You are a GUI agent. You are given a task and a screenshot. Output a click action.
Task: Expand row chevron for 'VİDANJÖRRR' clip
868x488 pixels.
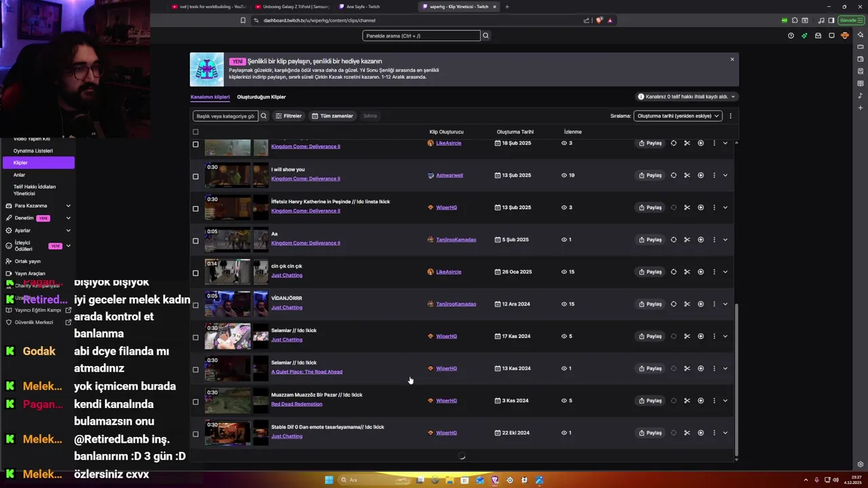[x=725, y=304]
